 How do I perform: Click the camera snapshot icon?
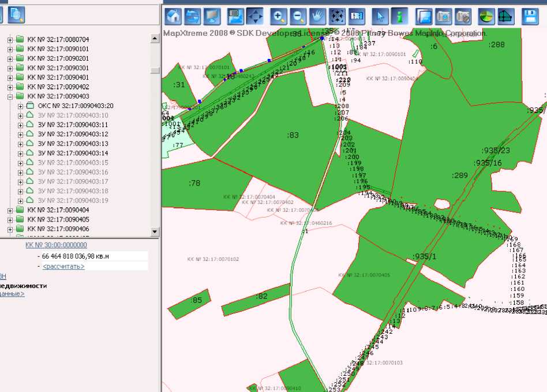point(443,16)
